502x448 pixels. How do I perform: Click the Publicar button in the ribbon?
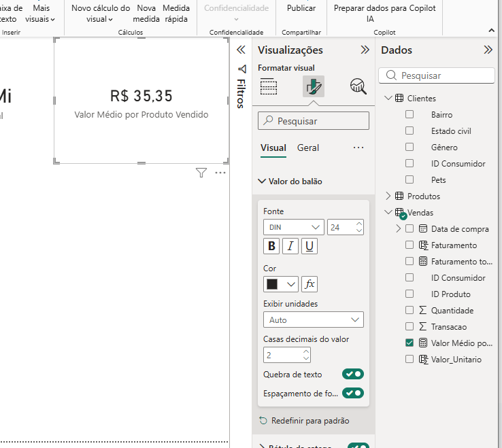pos(301,8)
